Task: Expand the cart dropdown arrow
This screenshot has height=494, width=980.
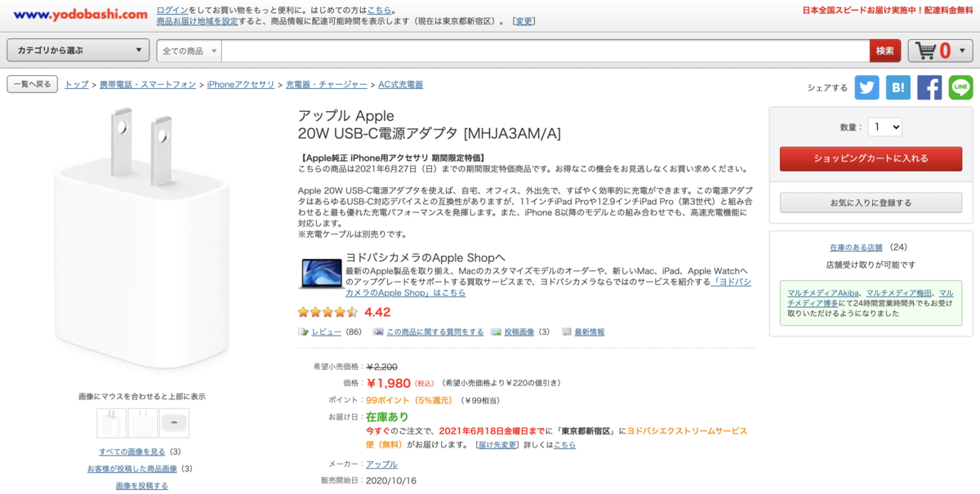Action: 961,51
